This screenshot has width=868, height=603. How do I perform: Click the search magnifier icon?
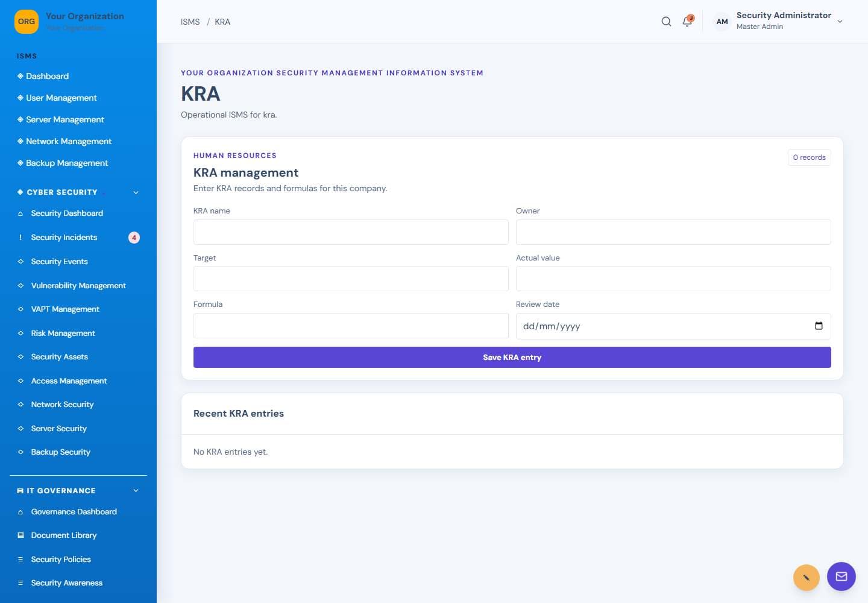coord(666,22)
